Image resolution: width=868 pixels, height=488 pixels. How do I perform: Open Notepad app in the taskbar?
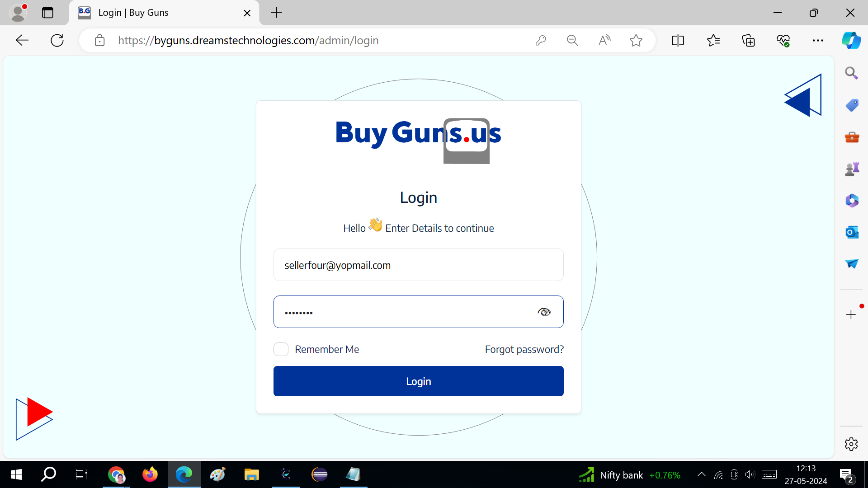[x=353, y=474]
